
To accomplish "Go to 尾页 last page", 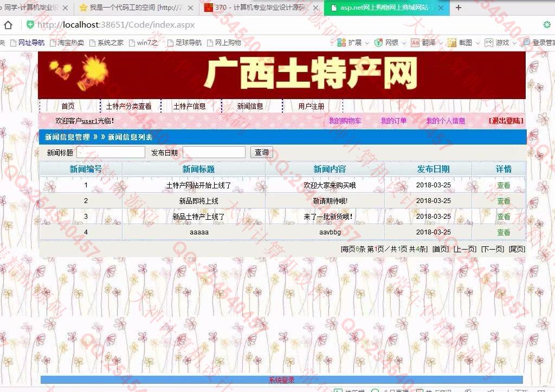I will (517, 249).
